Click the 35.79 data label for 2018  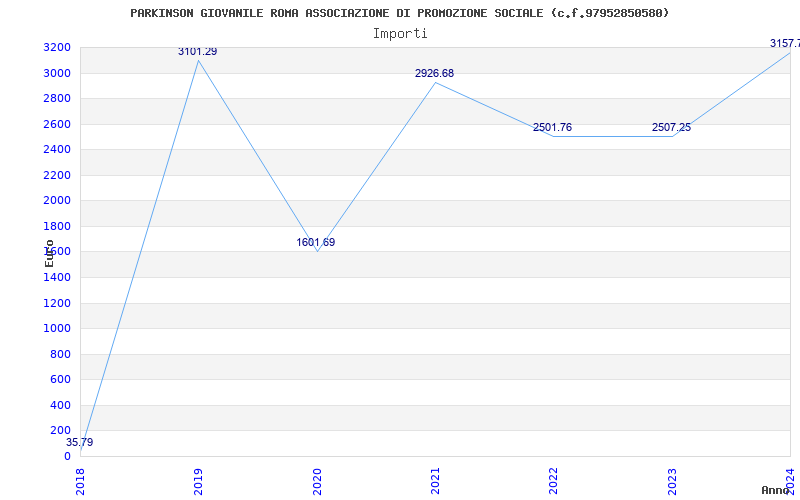click(80, 442)
